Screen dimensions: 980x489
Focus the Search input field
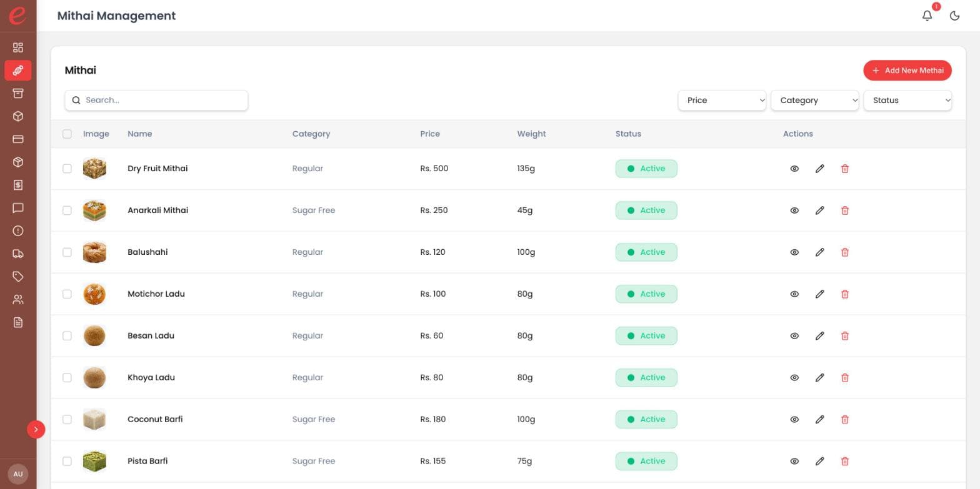point(156,101)
